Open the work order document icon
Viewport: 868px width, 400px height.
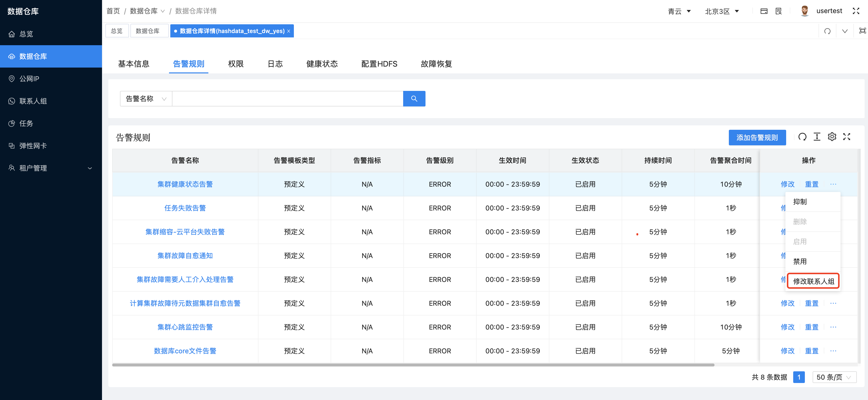[778, 11]
